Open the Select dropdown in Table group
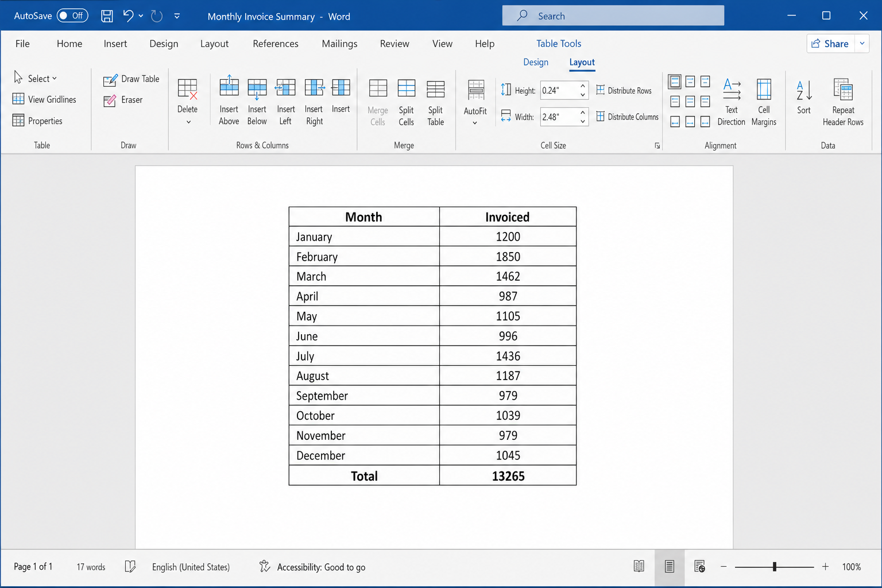 tap(36, 78)
